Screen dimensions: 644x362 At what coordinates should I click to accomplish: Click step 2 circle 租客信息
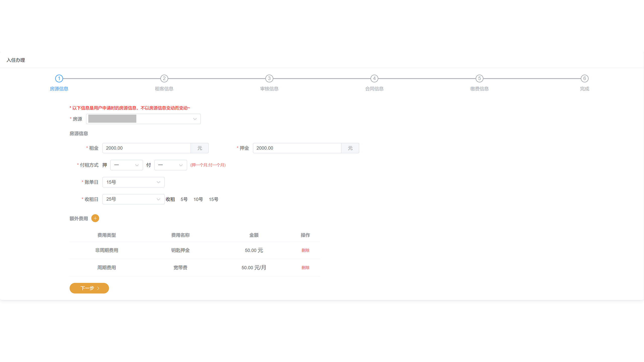click(164, 78)
